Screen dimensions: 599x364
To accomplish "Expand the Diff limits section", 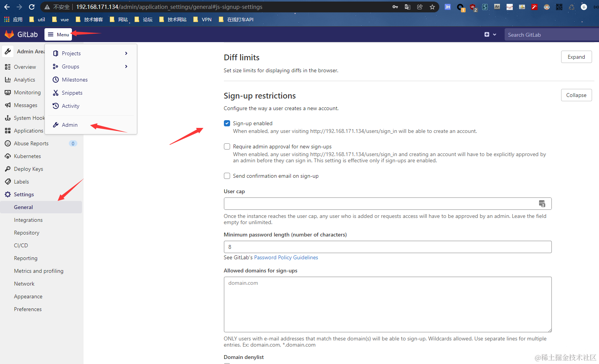I will click(576, 57).
